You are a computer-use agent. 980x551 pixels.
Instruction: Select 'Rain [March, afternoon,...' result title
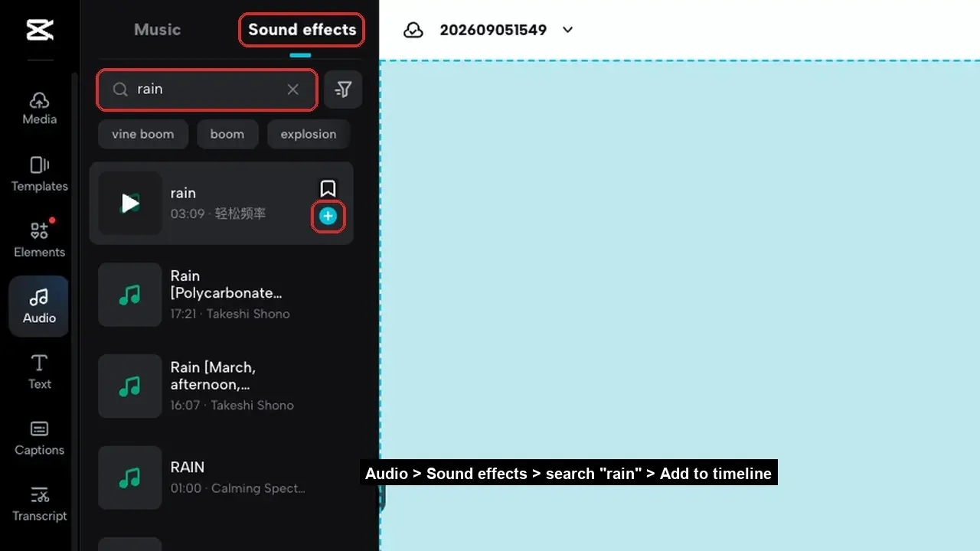point(214,376)
